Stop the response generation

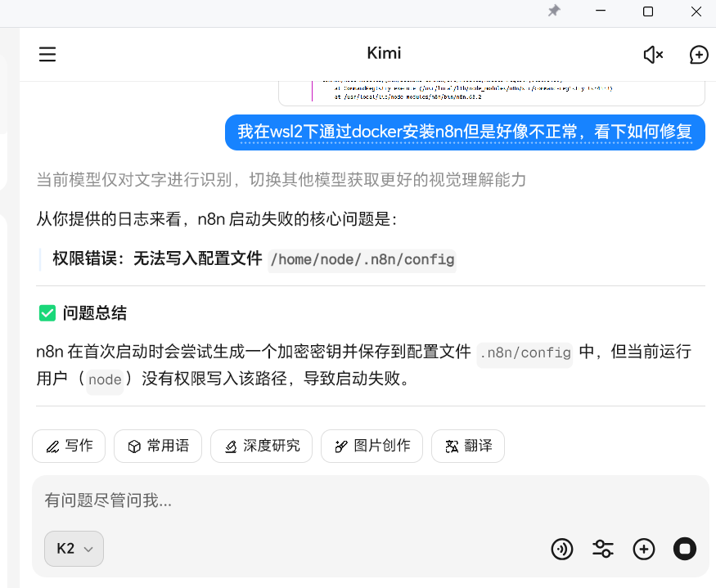[685, 549]
